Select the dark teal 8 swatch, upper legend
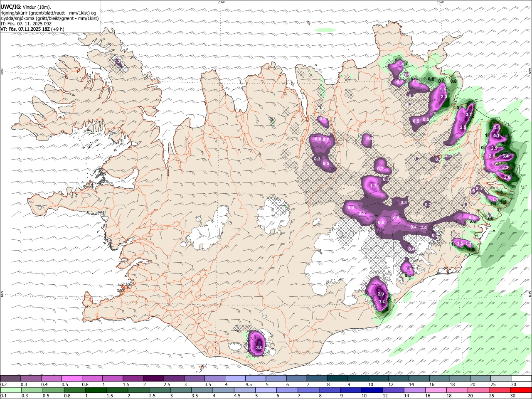Image resolution: width=532 pixels, height=399 pixels. (337, 379)
